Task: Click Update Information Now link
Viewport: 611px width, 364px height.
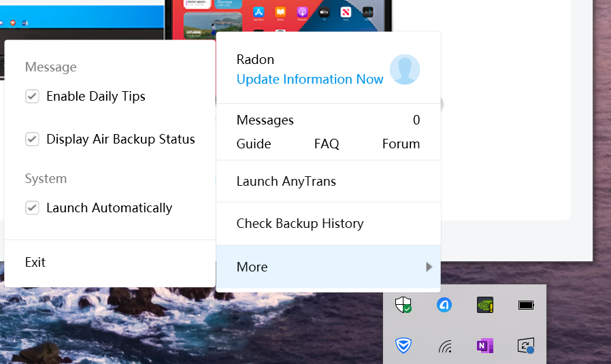Action: coord(310,79)
